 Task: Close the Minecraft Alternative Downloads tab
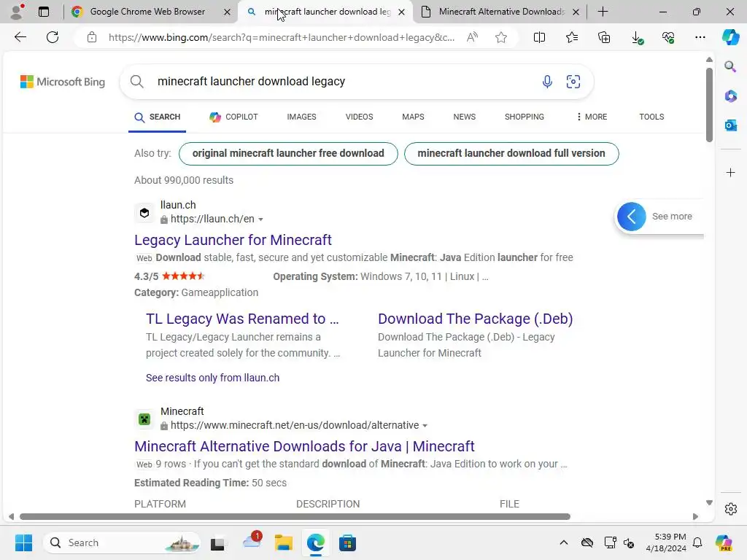click(x=576, y=12)
